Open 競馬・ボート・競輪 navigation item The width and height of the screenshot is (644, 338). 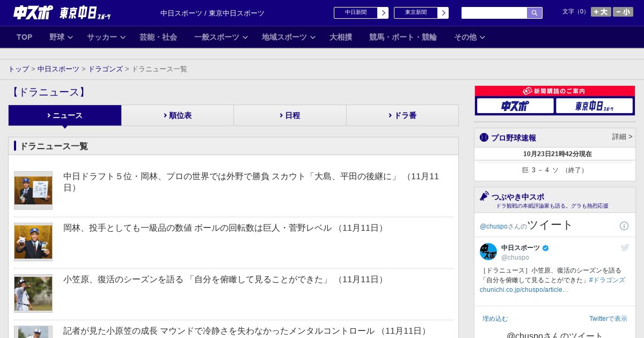tap(403, 37)
